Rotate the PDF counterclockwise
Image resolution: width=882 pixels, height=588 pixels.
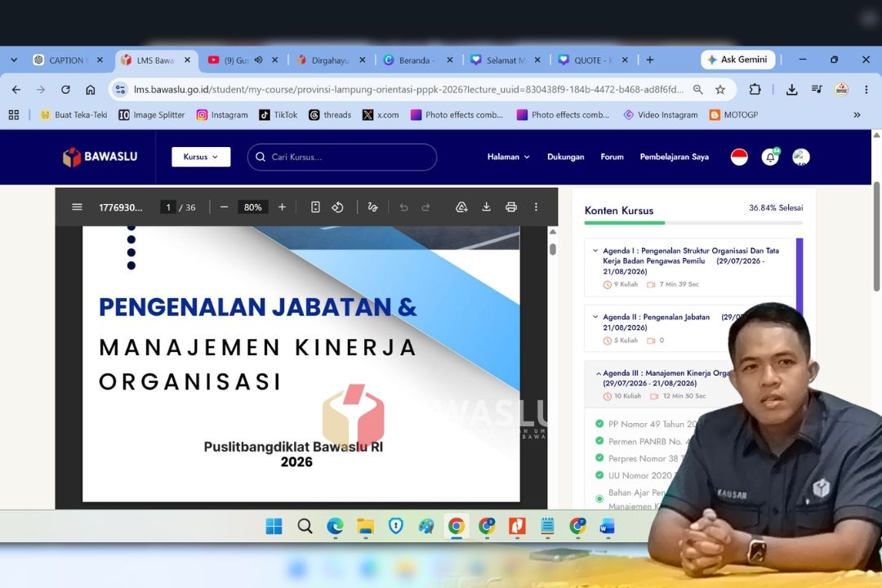coord(337,207)
